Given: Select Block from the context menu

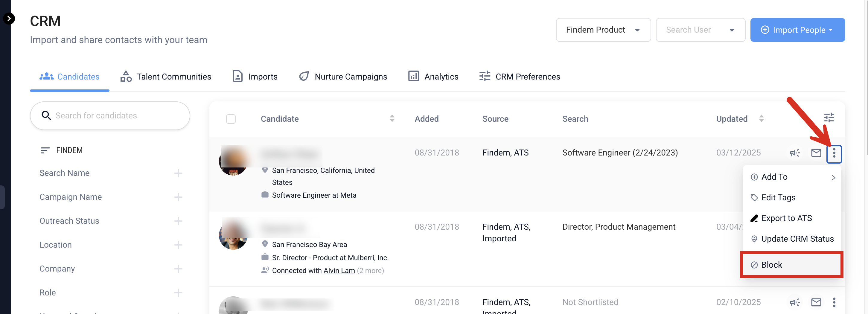Looking at the screenshot, I should (791, 265).
